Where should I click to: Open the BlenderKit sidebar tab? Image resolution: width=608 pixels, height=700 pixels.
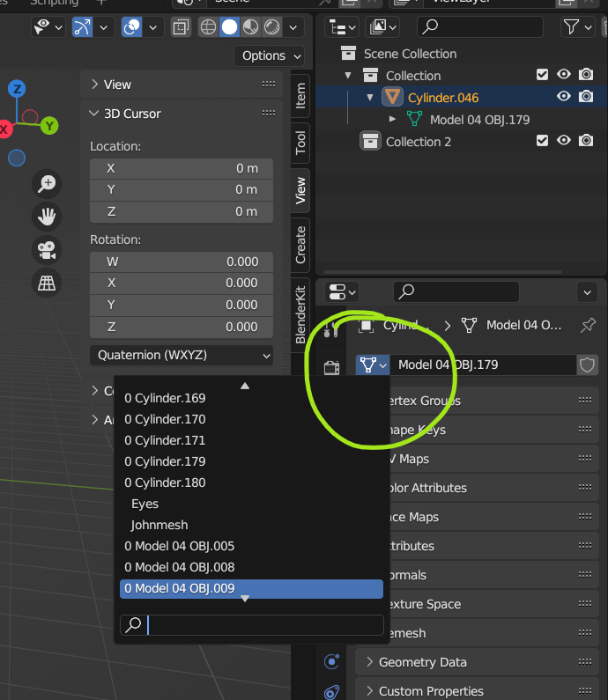point(300,314)
